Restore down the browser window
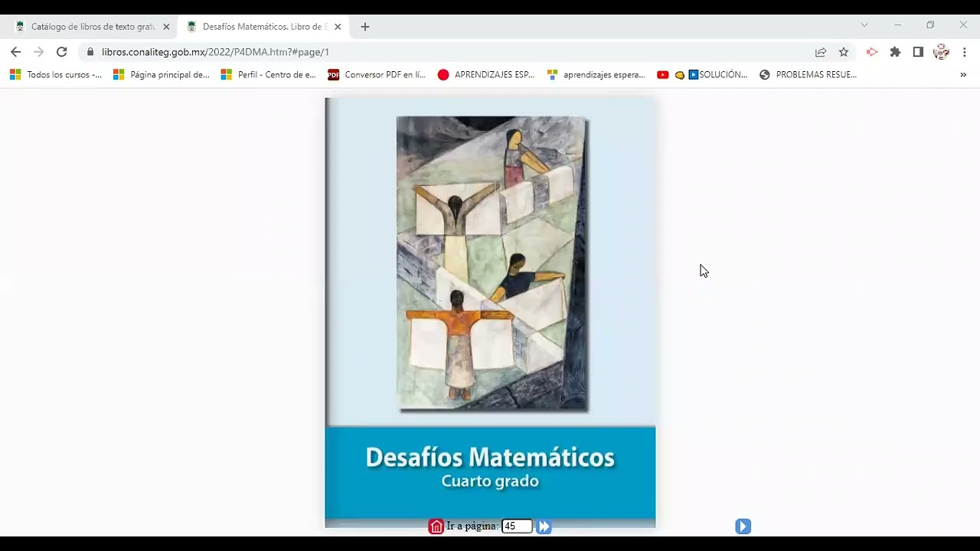 click(930, 25)
